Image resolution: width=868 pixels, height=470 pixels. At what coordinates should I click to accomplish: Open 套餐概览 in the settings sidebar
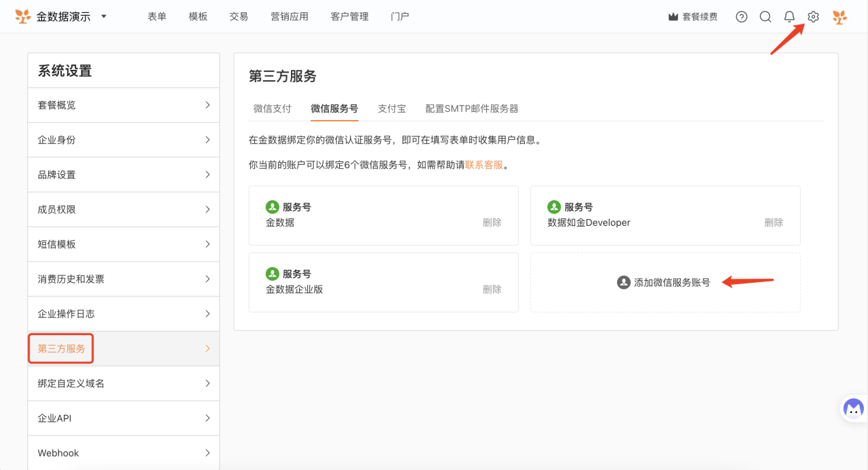point(123,105)
